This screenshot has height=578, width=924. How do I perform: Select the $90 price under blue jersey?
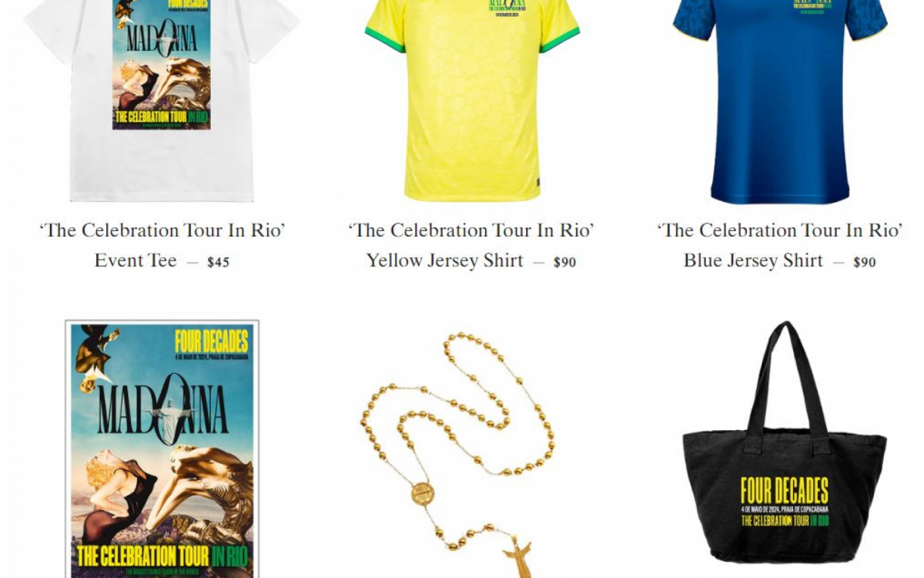pyautogui.click(x=864, y=262)
